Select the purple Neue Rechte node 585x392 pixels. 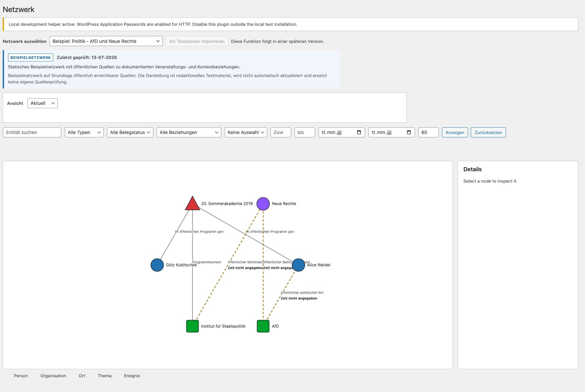[x=263, y=204]
